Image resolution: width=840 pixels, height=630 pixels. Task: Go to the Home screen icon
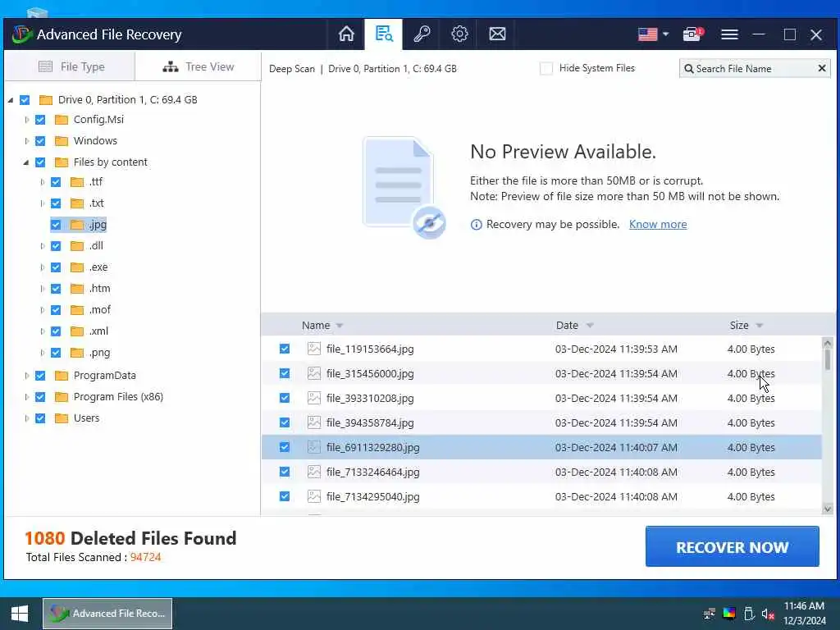(x=346, y=34)
